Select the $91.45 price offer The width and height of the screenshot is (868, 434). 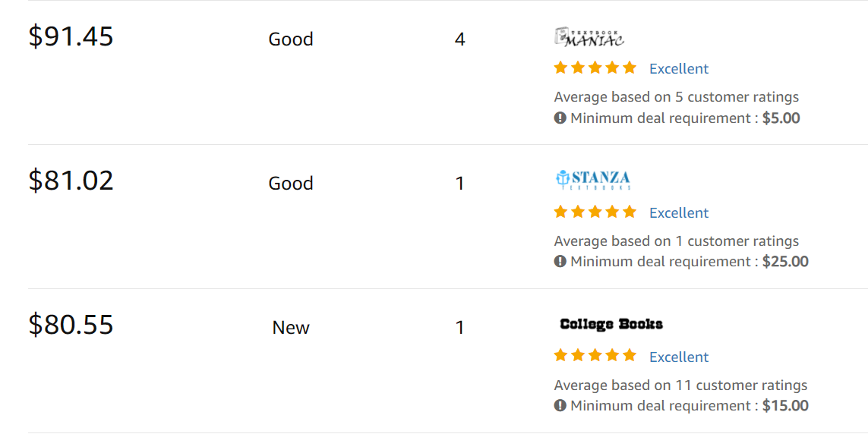click(x=71, y=36)
